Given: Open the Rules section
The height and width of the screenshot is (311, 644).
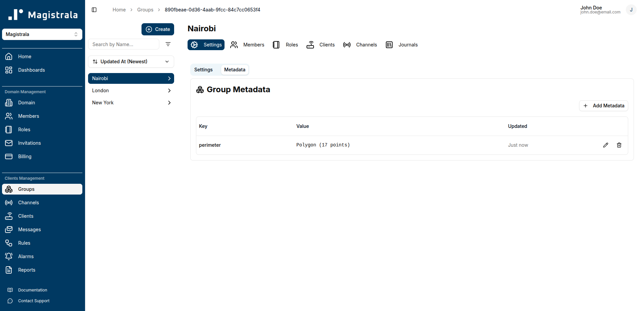Looking at the screenshot, I should point(24,243).
